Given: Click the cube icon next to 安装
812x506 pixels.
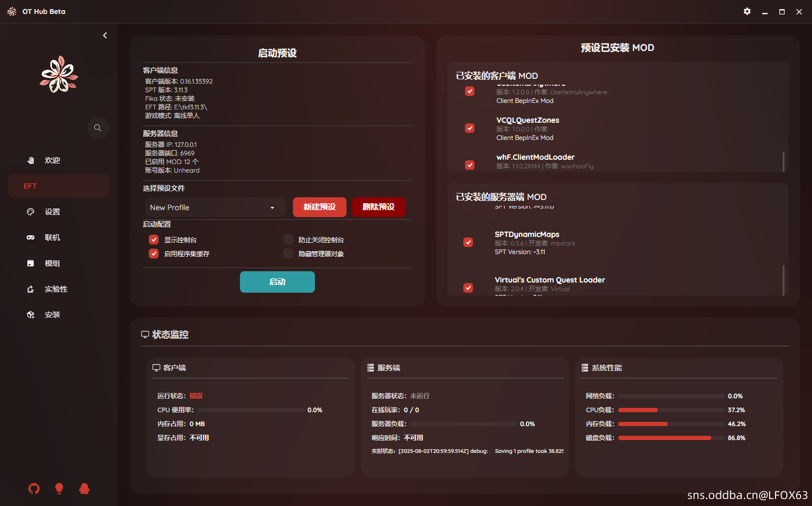Looking at the screenshot, I should pyautogui.click(x=31, y=315).
